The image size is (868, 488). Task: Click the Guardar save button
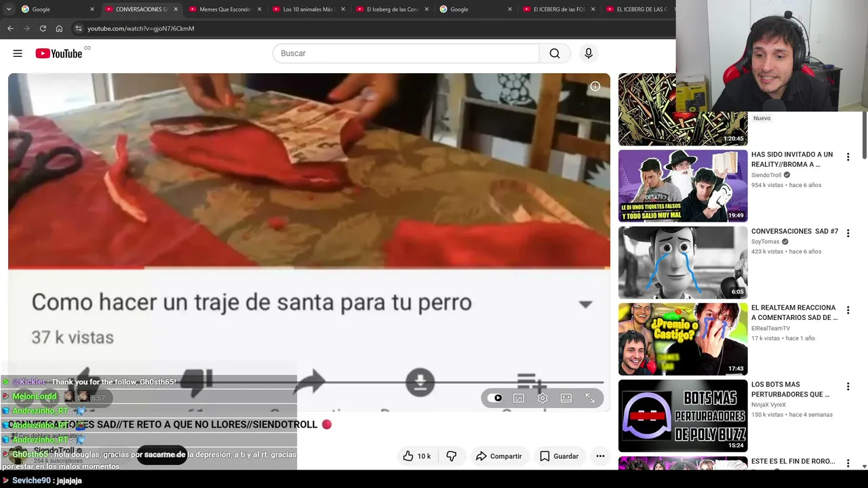[559, 456]
